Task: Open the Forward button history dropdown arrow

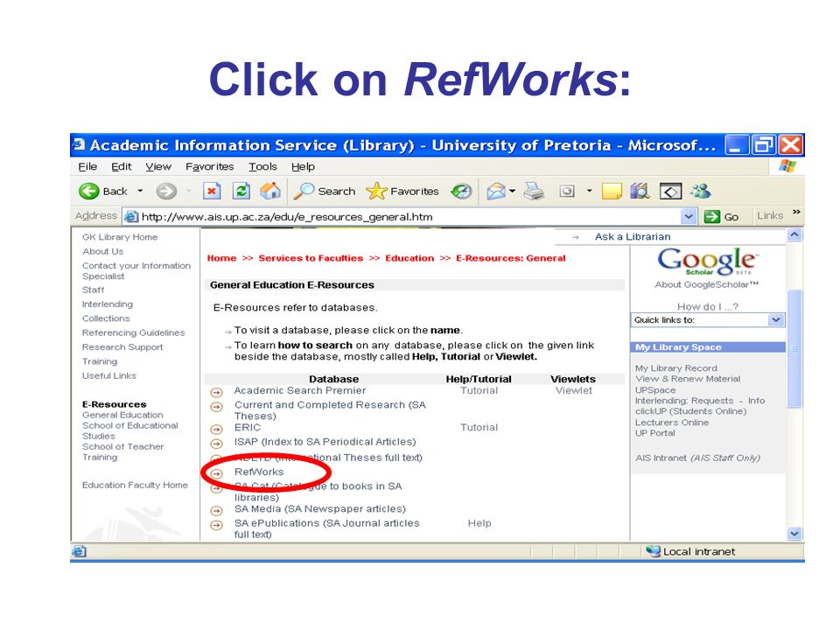Action: pos(189,191)
